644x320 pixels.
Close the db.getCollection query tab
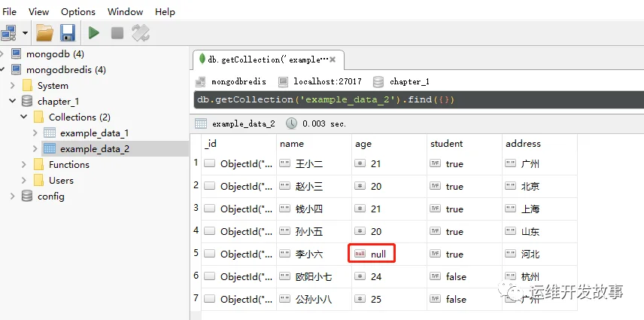[x=333, y=59]
